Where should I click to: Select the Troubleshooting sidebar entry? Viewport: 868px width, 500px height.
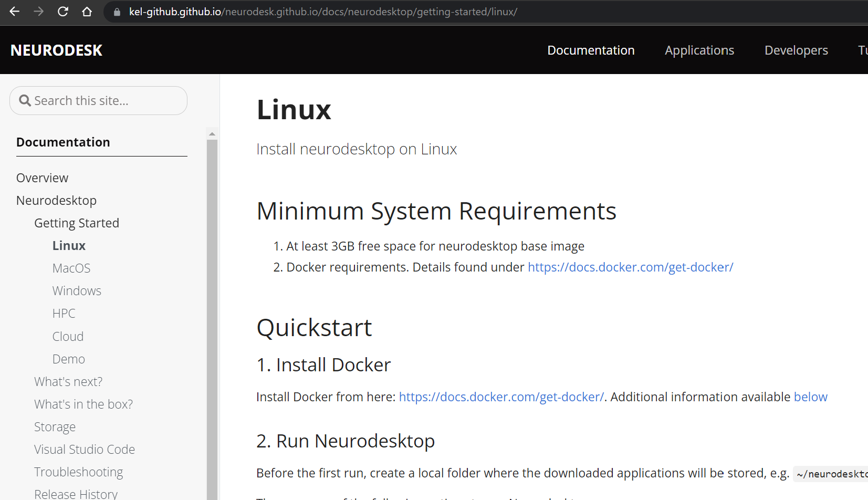(x=78, y=472)
